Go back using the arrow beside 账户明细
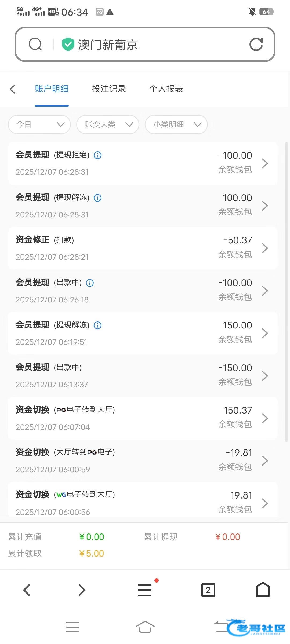The width and height of the screenshot is (290, 644). tap(13, 89)
